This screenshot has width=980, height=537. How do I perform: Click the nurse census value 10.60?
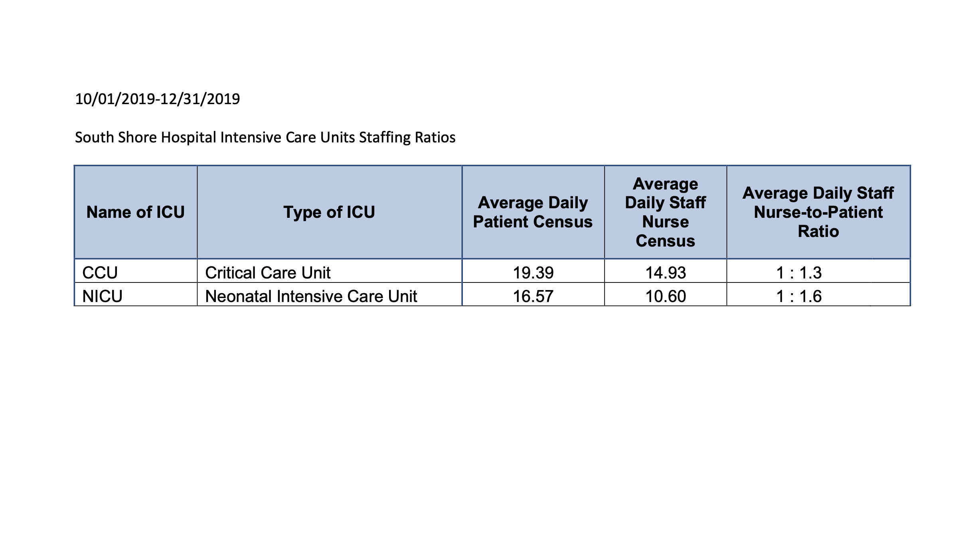pyautogui.click(x=666, y=296)
